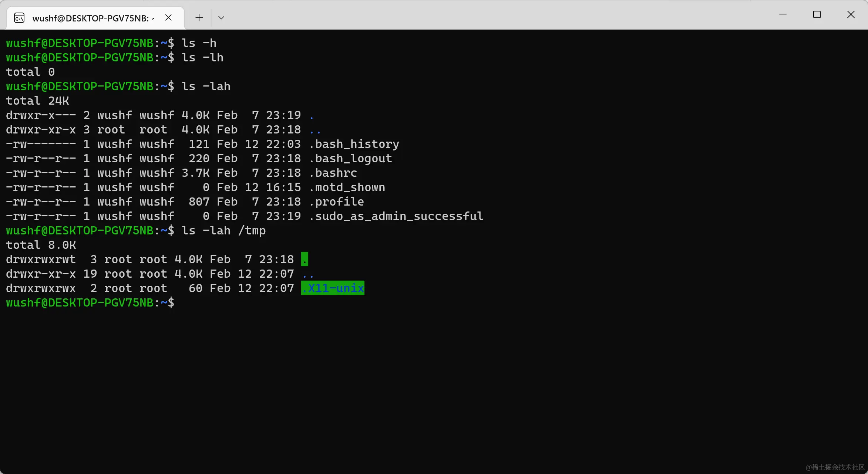868x474 pixels.
Task: Click the .profile filename entry
Action: point(336,202)
